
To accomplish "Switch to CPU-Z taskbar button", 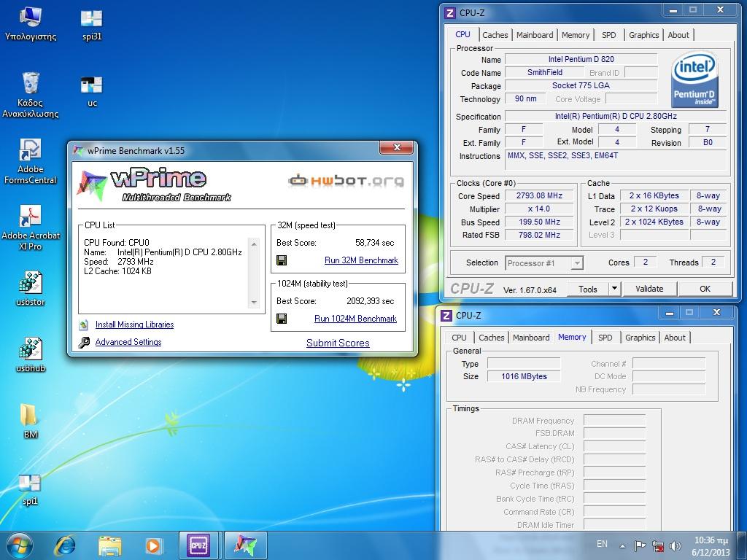I will [x=198, y=545].
